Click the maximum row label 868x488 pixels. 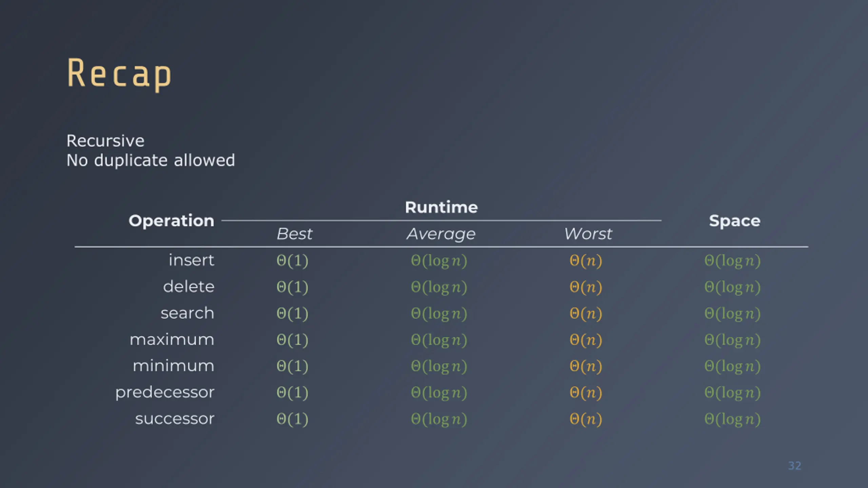172,340
